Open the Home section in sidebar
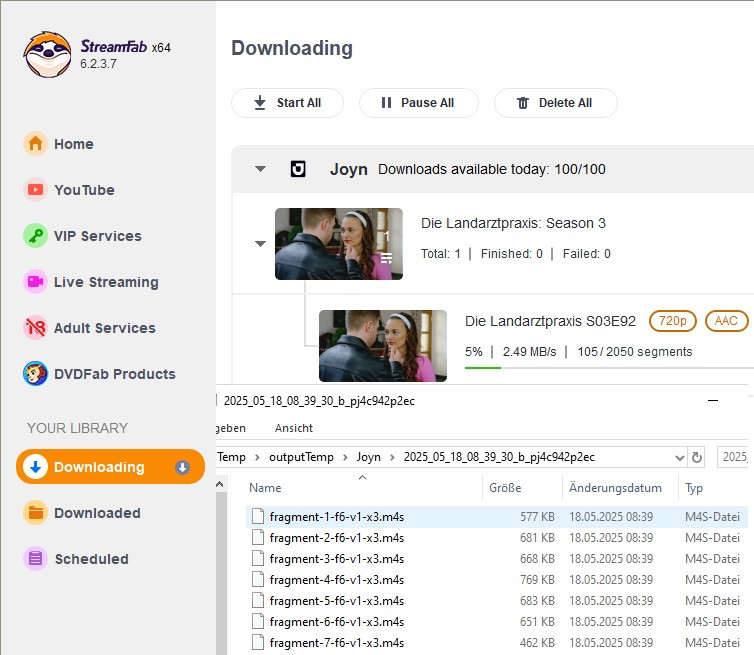The image size is (754, 655). click(36, 144)
